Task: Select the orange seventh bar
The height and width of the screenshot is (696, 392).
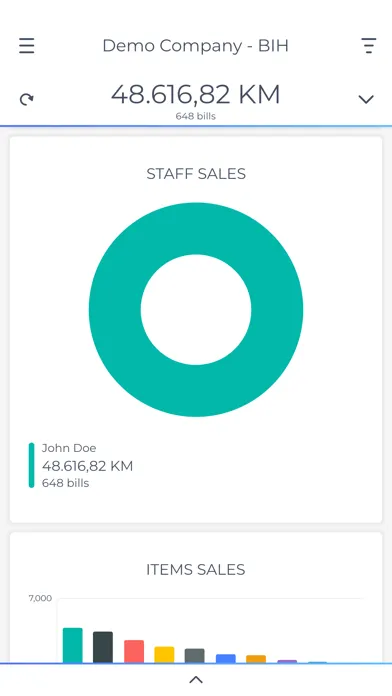Action: (x=256, y=659)
